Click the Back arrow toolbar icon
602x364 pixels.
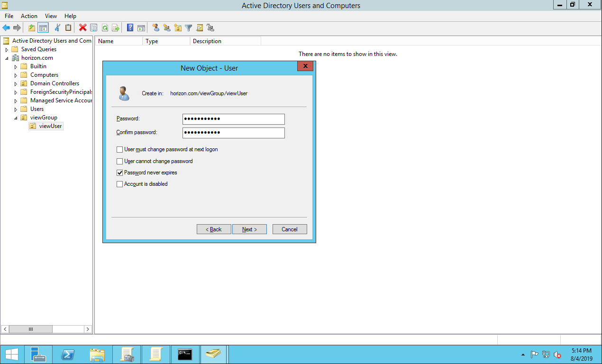(x=6, y=28)
